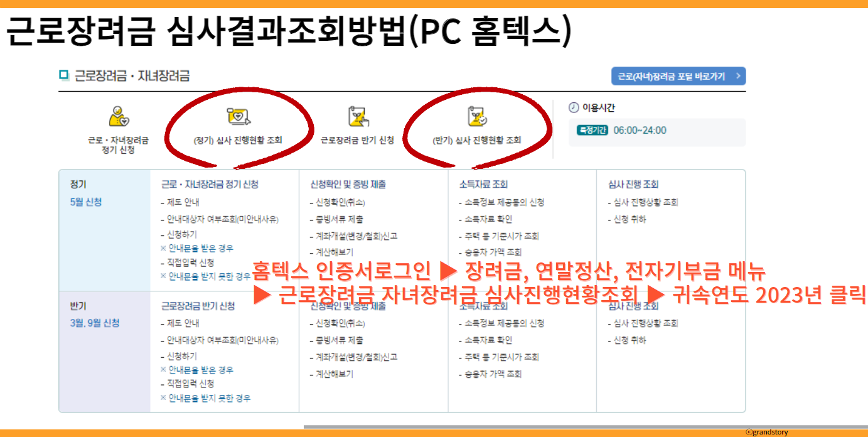Click the chevron arrow on the portal button
868x437 pixels.
[x=738, y=76]
